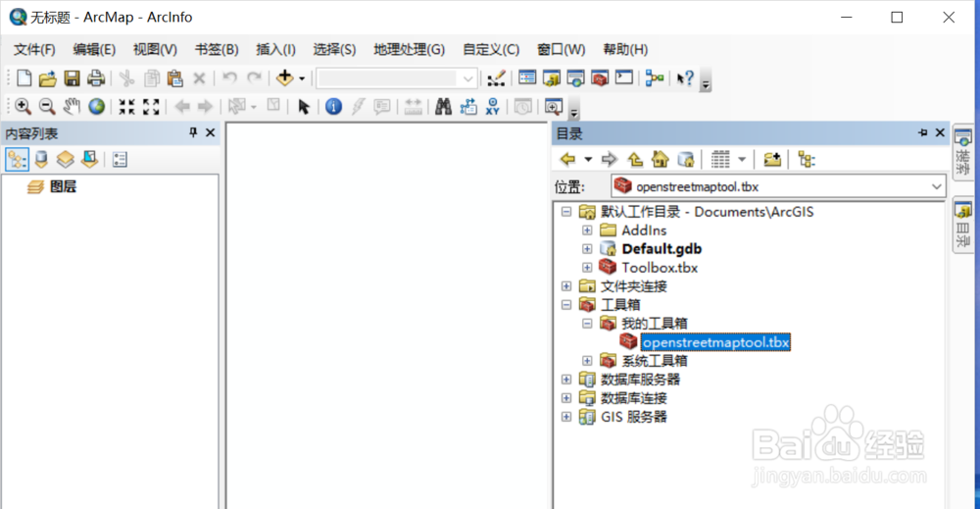980x509 pixels.
Task: Open the Add Data dropdown arrow
Action: [302, 78]
